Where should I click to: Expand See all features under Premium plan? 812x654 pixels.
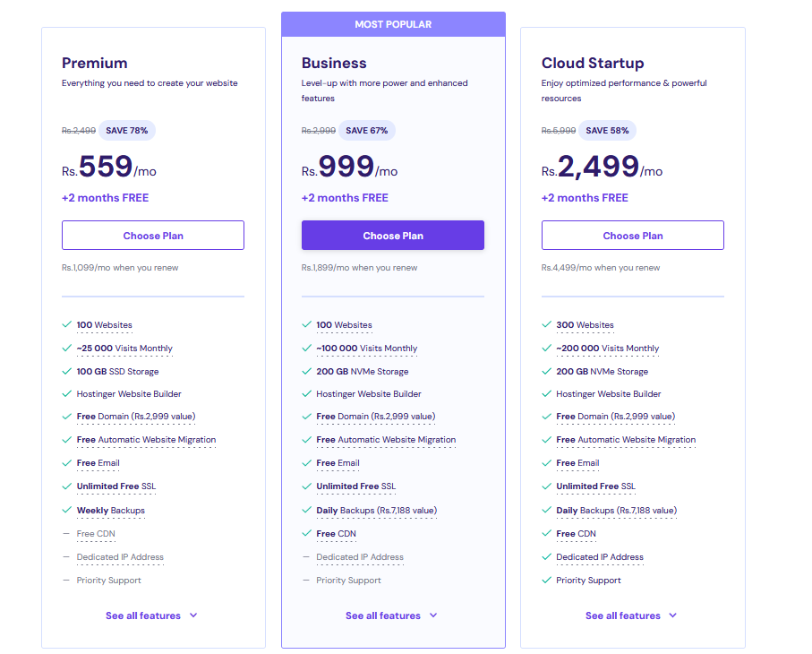151,616
